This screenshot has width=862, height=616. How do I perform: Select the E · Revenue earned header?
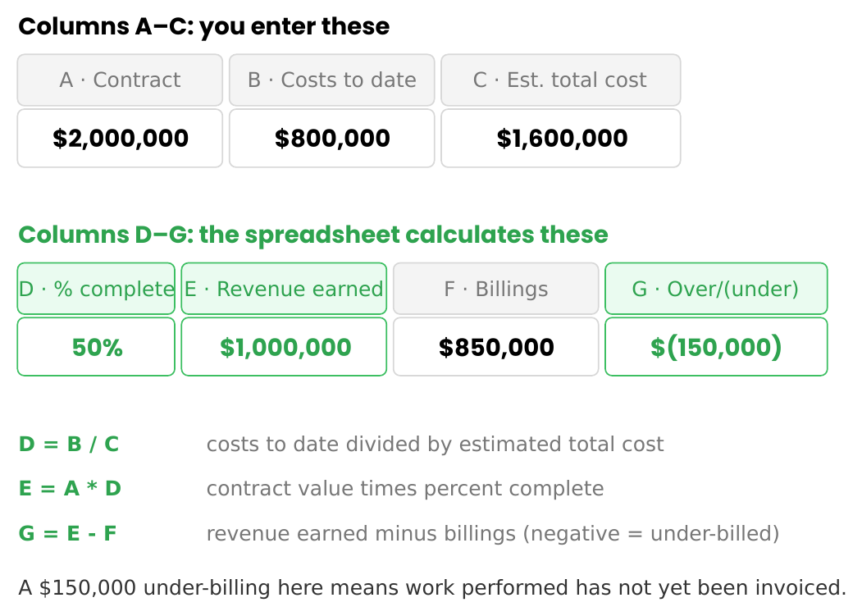coord(284,289)
